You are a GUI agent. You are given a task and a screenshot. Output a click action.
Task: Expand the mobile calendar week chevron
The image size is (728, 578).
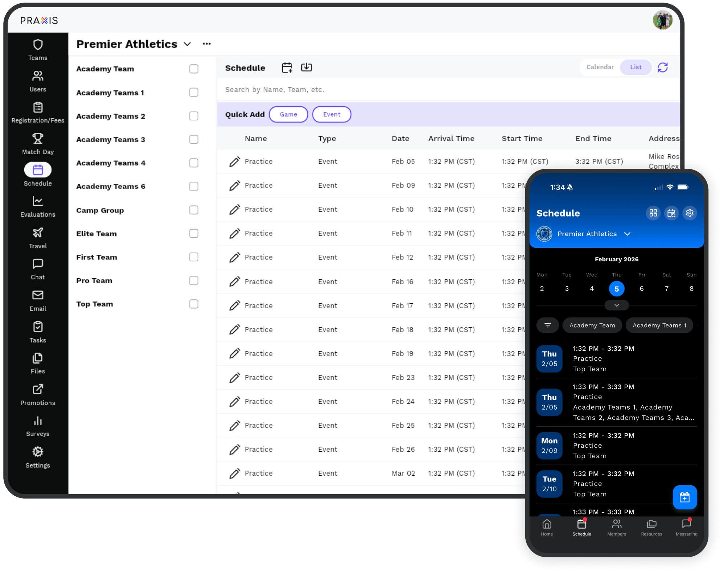pyautogui.click(x=617, y=305)
